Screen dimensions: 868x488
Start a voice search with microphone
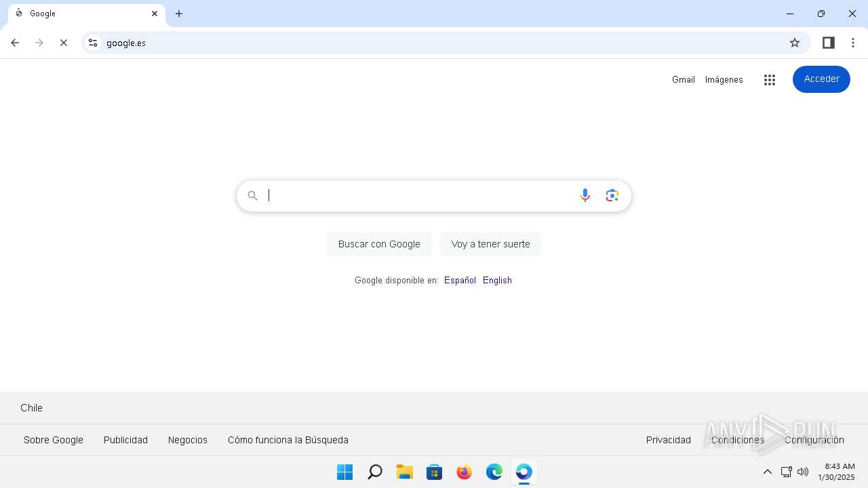pyautogui.click(x=585, y=195)
